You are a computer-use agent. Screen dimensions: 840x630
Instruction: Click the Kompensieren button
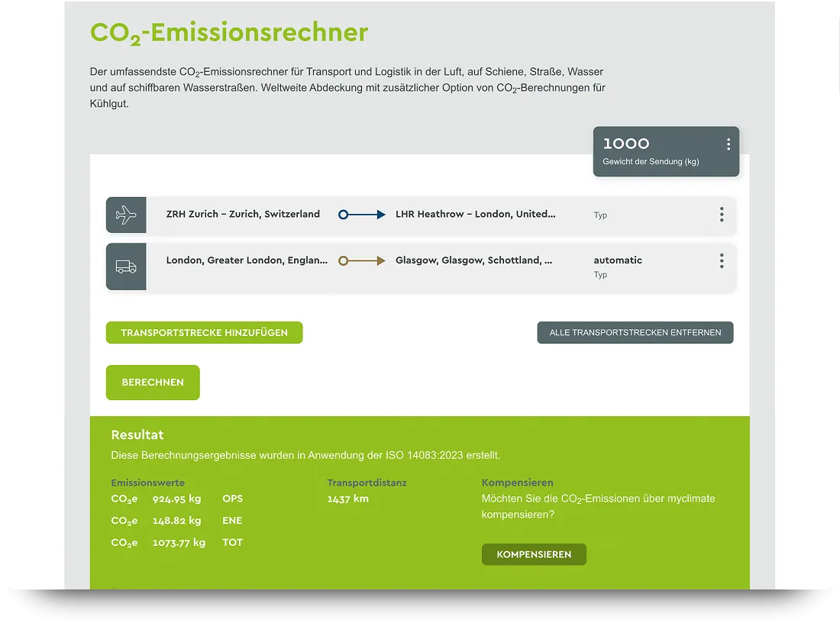point(534,554)
